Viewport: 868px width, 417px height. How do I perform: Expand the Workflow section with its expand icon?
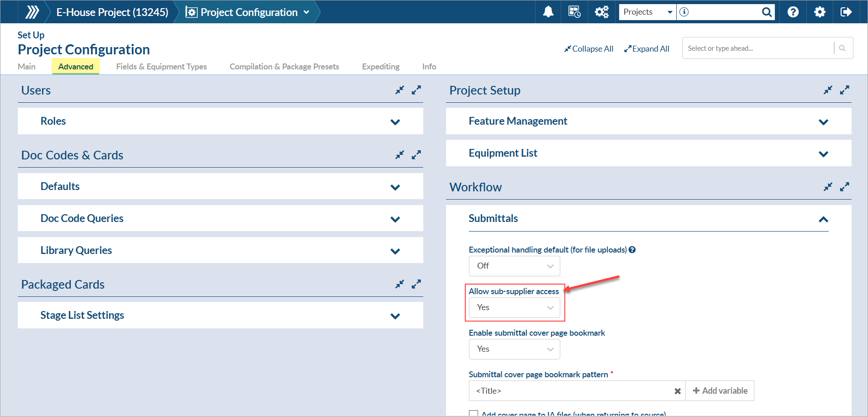(x=844, y=187)
